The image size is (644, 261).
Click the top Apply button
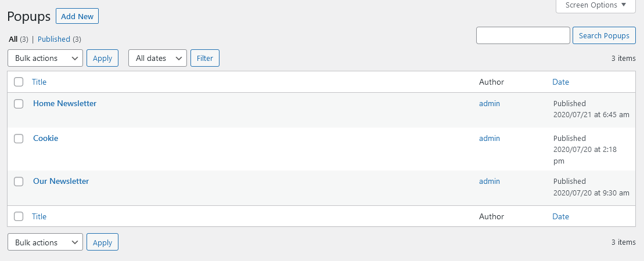coord(102,58)
